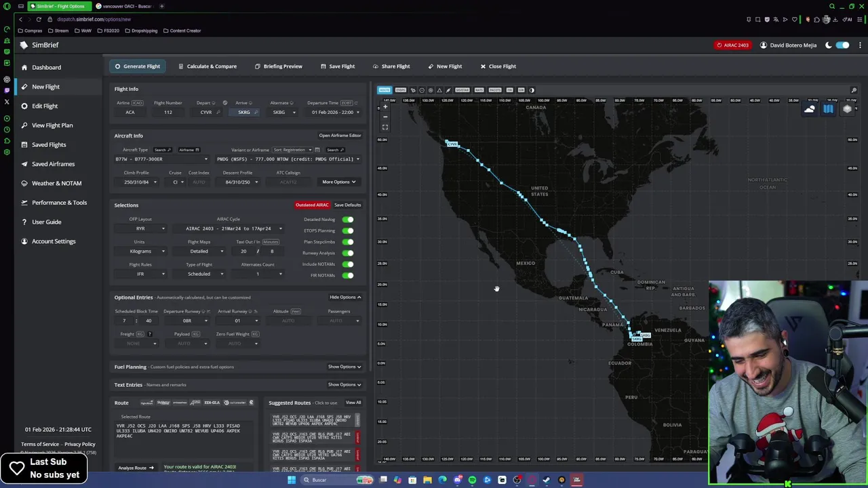Expand More Options in Aircraft Info
Screen dimensions: 868x488
pyautogui.click(x=339, y=182)
